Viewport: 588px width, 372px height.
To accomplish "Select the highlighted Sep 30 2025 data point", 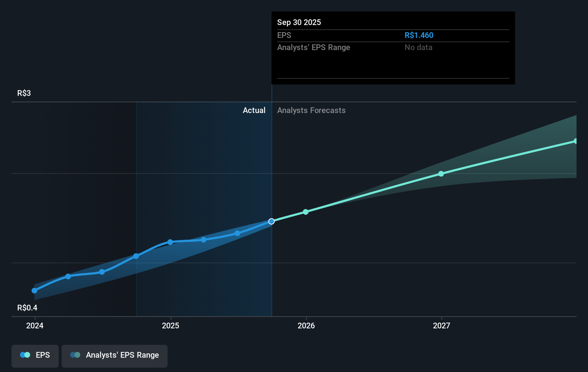I will tap(271, 221).
